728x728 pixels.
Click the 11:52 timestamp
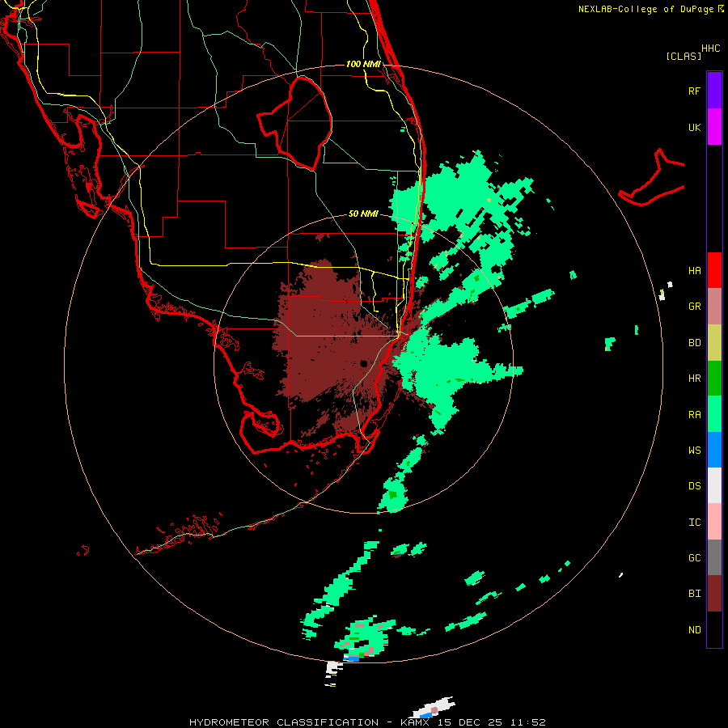(x=528, y=722)
